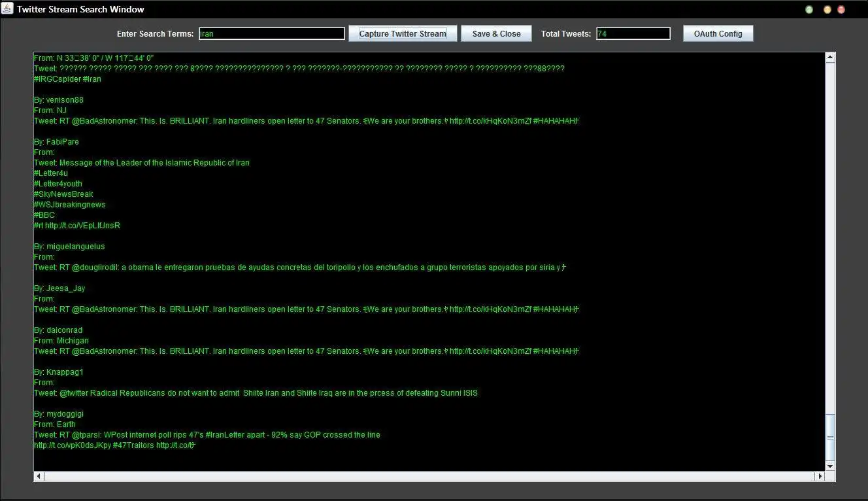Click the '#47Traitors' link line
The width and height of the screenshot is (868, 501).
coord(115,445)
